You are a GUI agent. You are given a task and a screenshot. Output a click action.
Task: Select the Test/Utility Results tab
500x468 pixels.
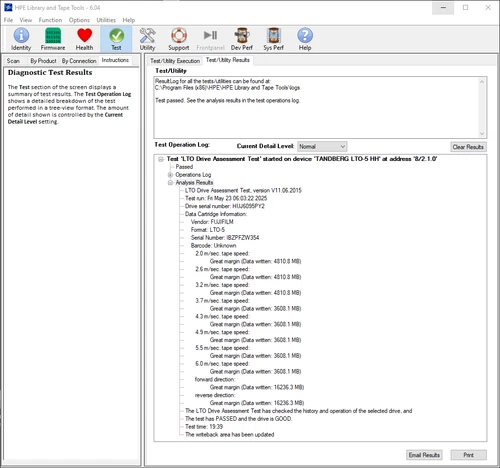[228, 60]
